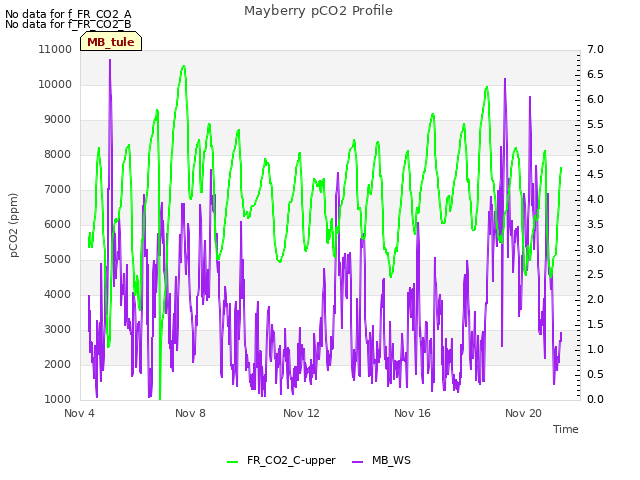The width and height of the screenshot is (640, 480).
Task: Click the 9000 left axis value
Action: [x=58, y=120]
